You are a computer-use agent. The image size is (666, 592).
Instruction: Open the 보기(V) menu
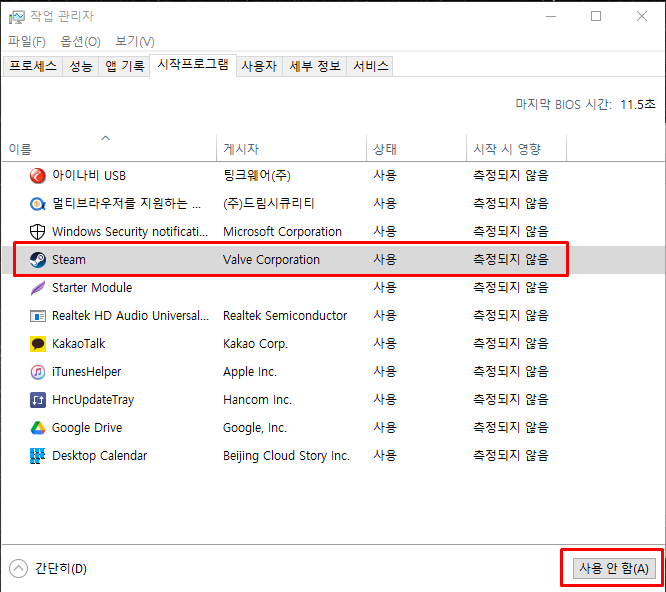[x=135, y=42]
